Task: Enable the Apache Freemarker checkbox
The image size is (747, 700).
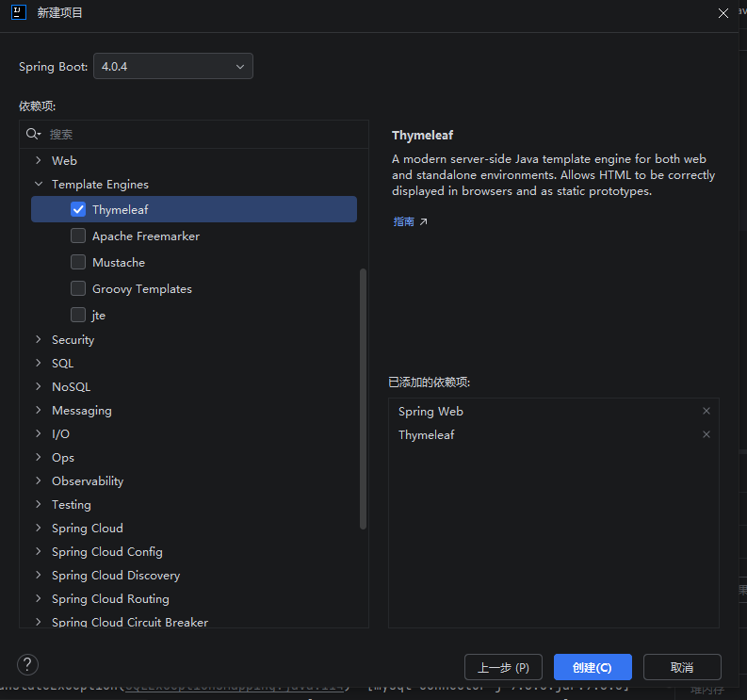Action: (78, 236)
